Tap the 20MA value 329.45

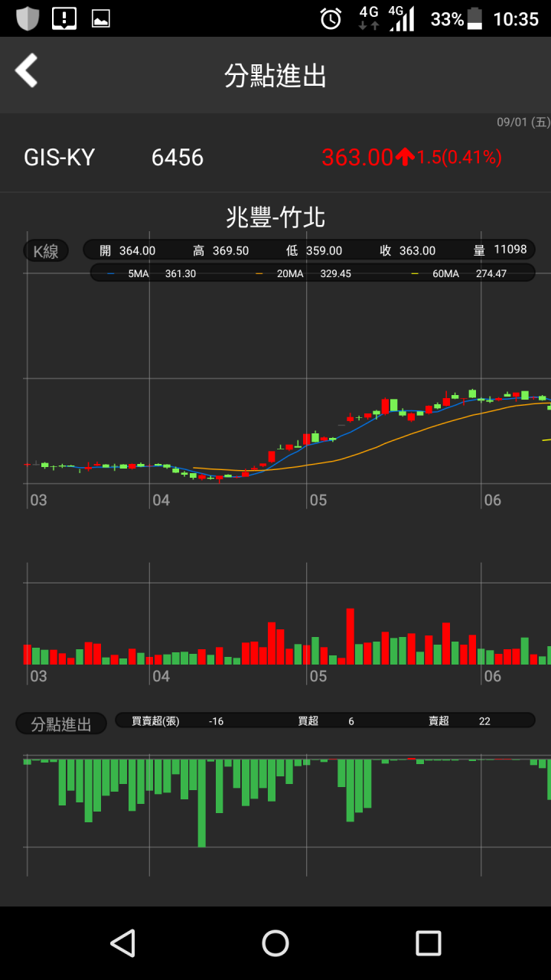click(336, 273)
